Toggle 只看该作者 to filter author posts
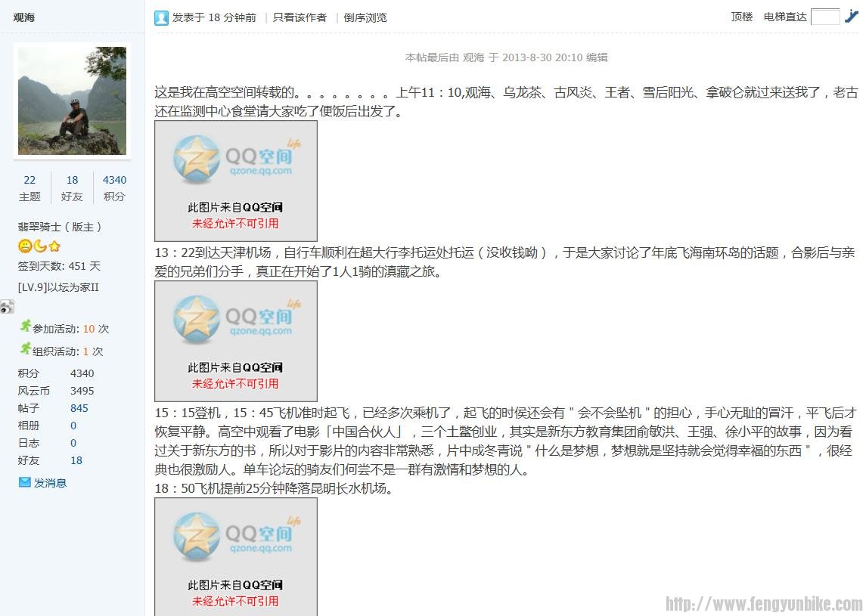Viewport: 866px width, 616px height. pyautogui.click(x=300, y=17)
